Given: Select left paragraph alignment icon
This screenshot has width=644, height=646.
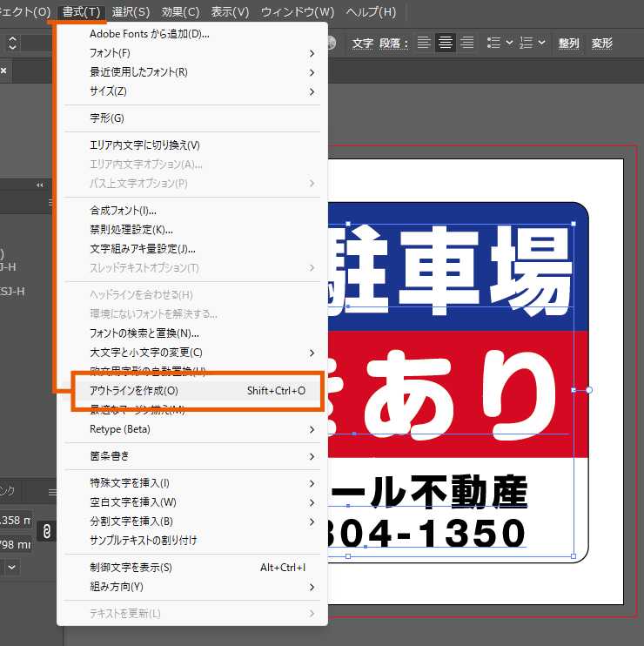Looking at the screenshot, I should pos(424,43).
